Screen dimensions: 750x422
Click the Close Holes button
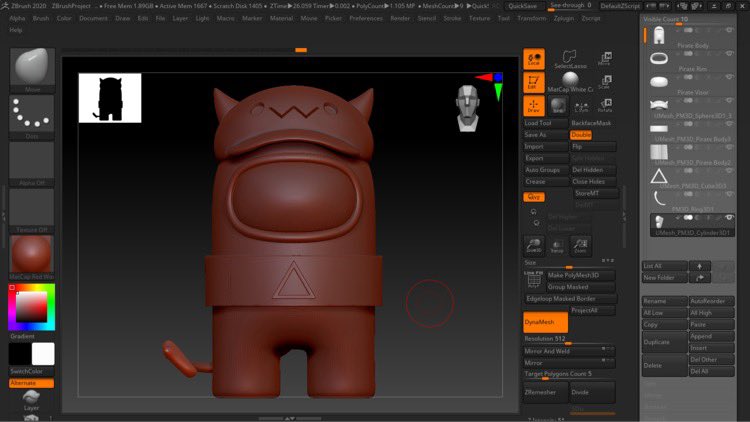[592, 182]
